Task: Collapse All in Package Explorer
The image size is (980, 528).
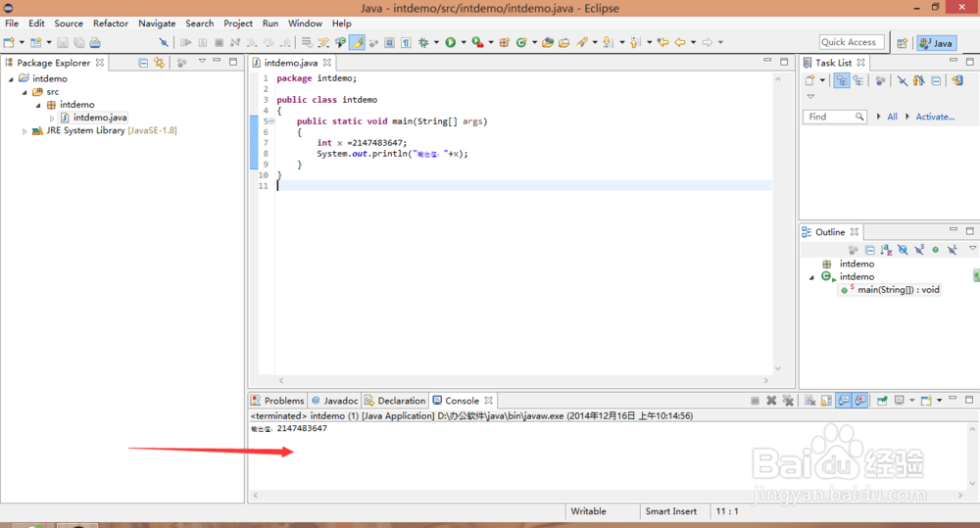Action: point(143,63)
